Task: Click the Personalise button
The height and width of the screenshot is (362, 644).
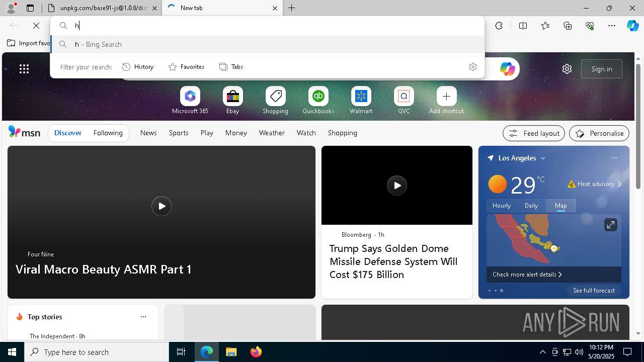Action: (x=599, y=133)
